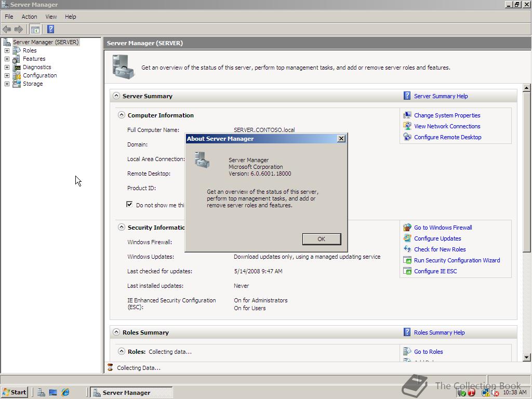Click the Back arrow toolbar icon
Viewport: 532px width, 399px height.
coord(7,30)
